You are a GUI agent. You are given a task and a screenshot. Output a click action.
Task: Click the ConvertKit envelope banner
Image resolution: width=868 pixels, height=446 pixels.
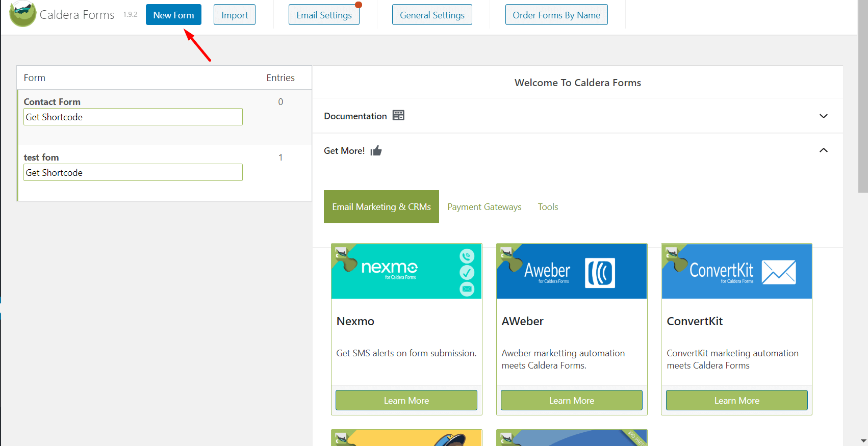736,271
